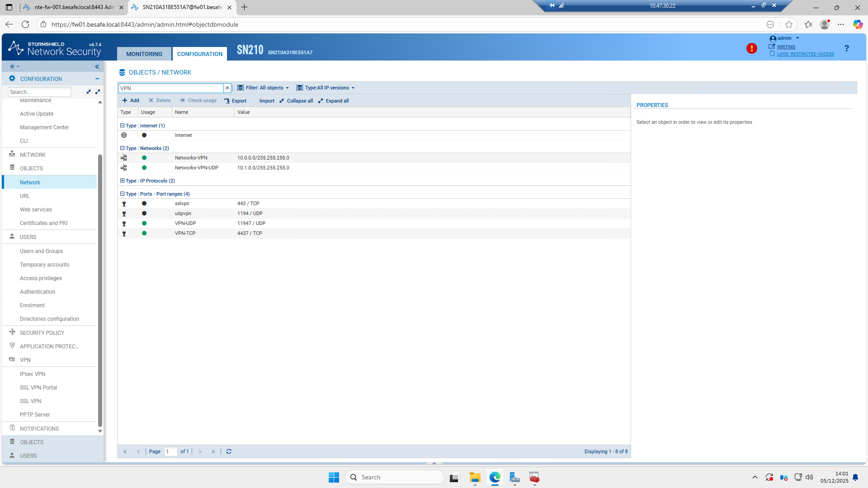Click the red alert warning icon
The image size is (868, 488).
tap(751, 48)
